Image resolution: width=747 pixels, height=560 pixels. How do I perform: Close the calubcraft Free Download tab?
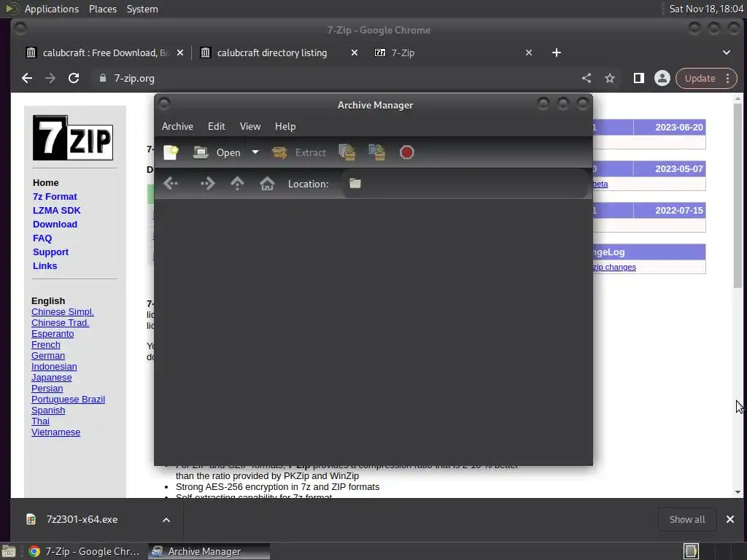(x=179, y=52)
